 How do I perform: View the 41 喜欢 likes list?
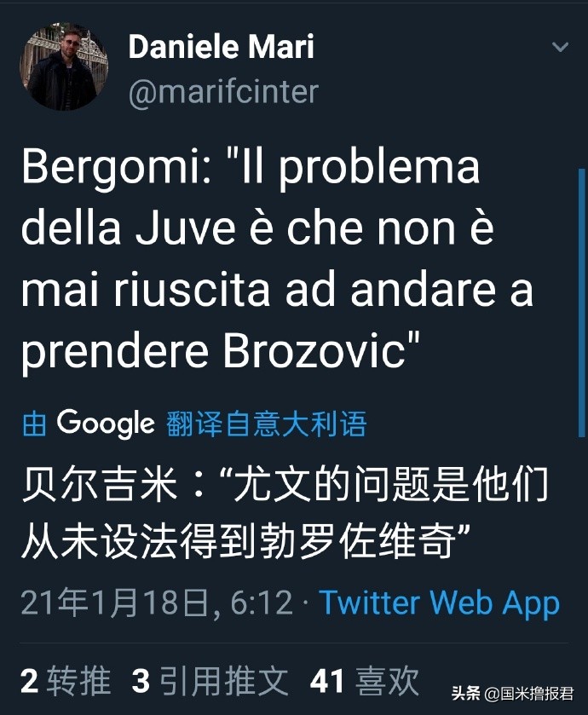[364, 681]
